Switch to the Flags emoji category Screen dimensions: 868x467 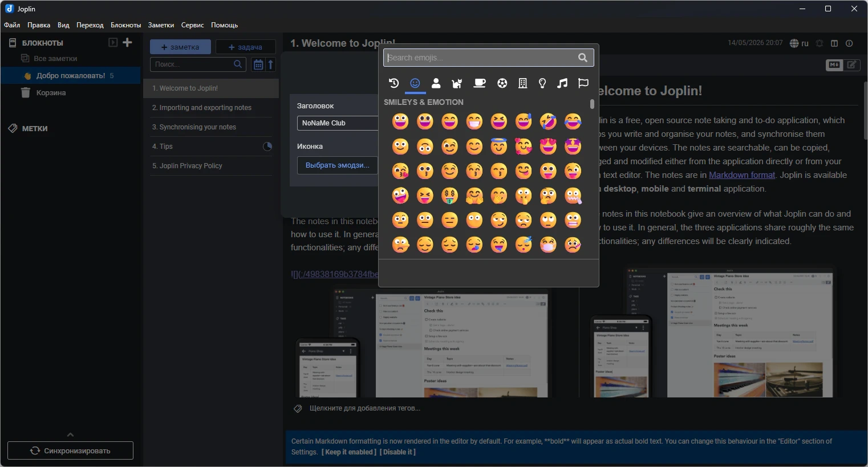click(583, 83)
